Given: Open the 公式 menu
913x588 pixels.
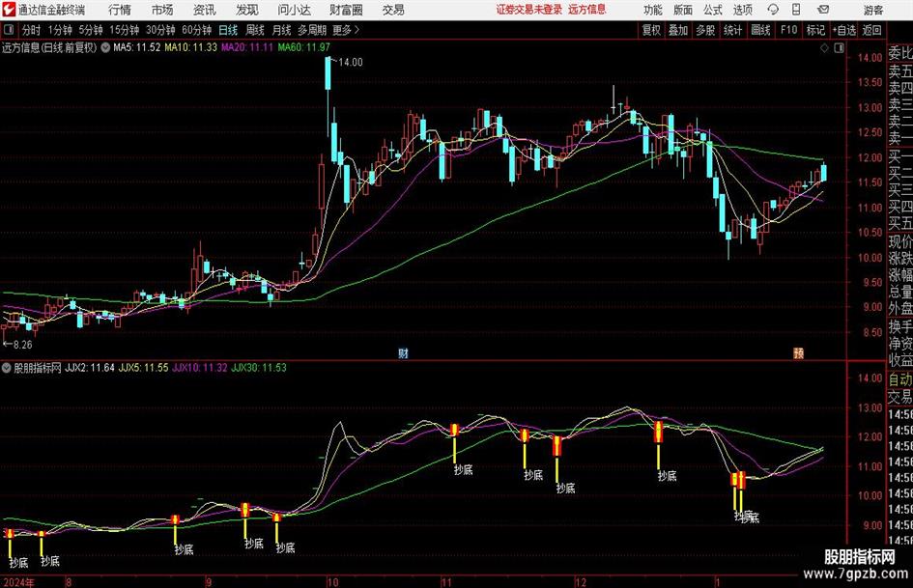Looking at the screenshot, I should (x=713, y=10).
